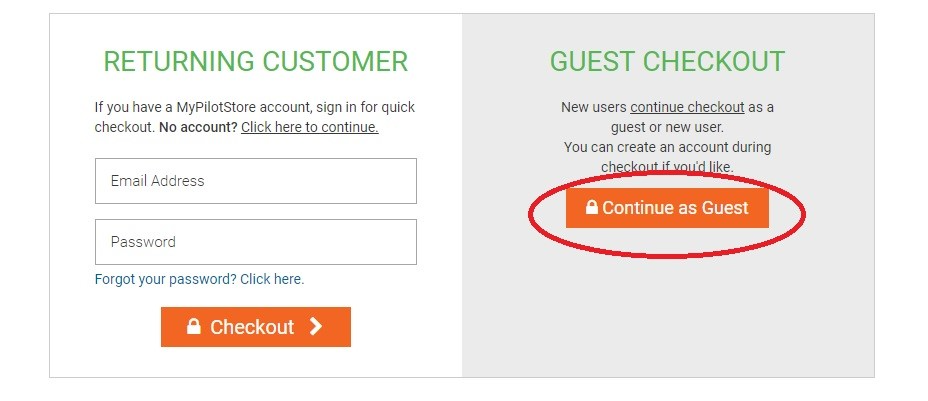Click the padlock icon beside Continue as Guest
Viewport: 928px width, 401px height.
point(592,208)
